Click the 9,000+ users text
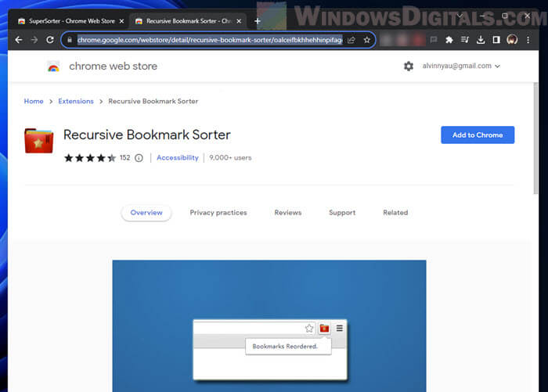The image size is (548, 392). pos(230,158)
